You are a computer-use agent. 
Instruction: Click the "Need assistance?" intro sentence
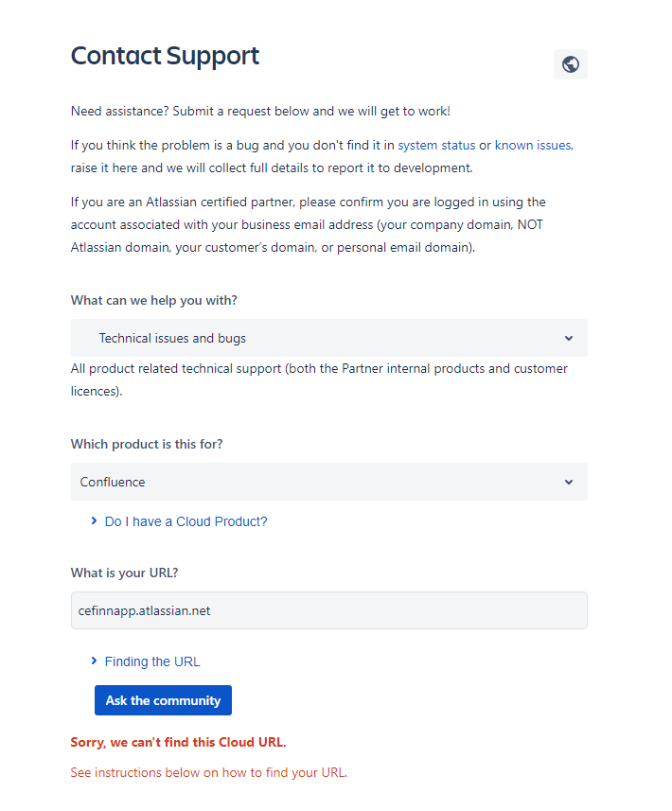point(260,112)
